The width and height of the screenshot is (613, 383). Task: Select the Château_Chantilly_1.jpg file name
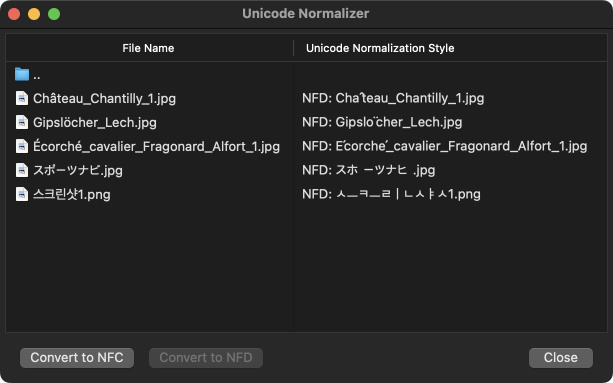pos(104,98)
